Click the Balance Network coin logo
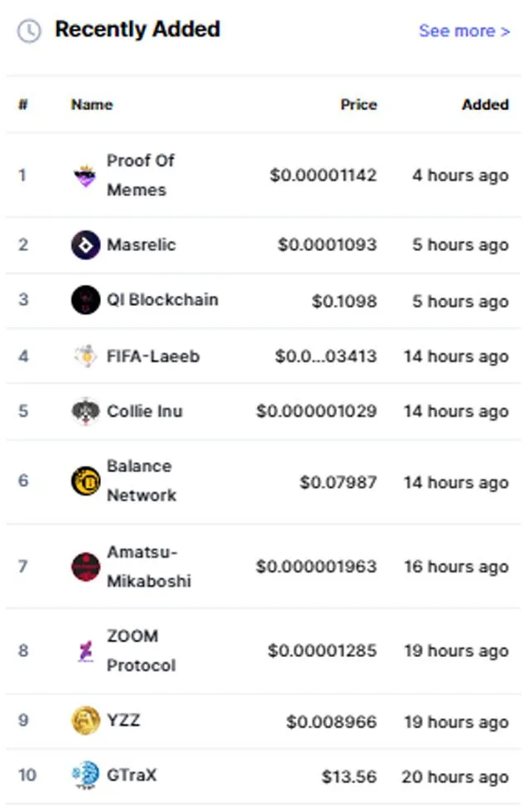Viewport: 530px width, 812px height. point(85,481)
